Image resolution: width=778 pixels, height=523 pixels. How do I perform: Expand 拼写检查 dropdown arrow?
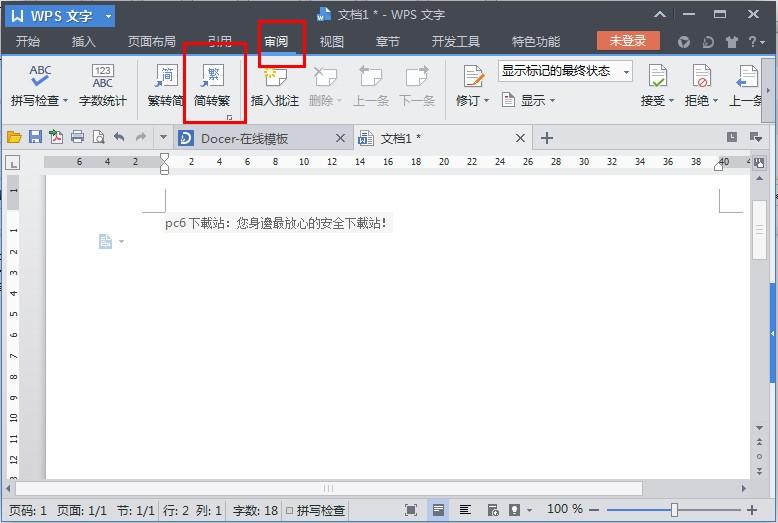[x=65, y=101]
